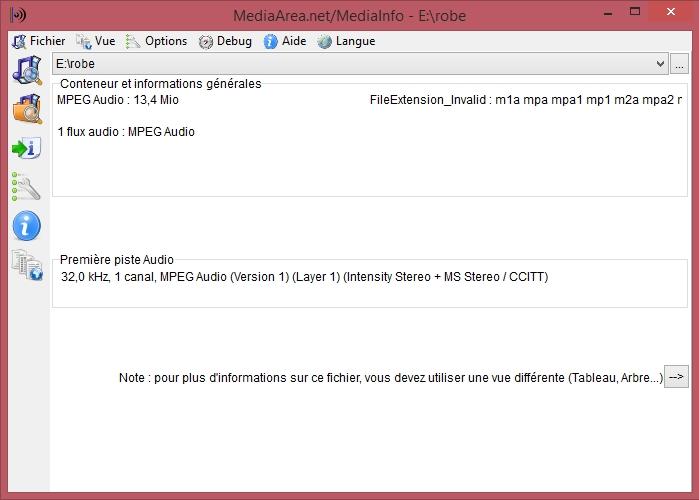
Task: Click the Export sidebar icon with green arrow
Action: [26, 148]
